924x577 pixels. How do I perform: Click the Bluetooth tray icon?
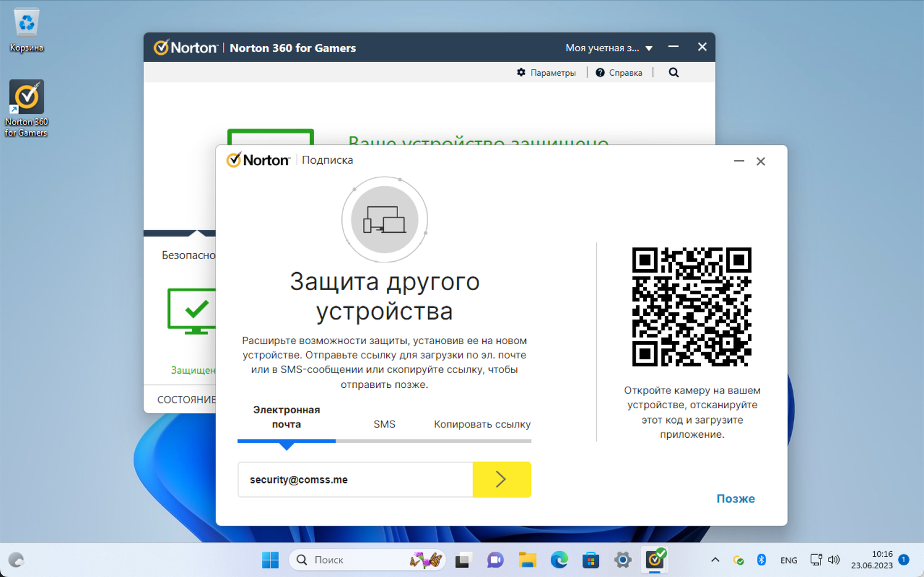click(x=761, y=560)
